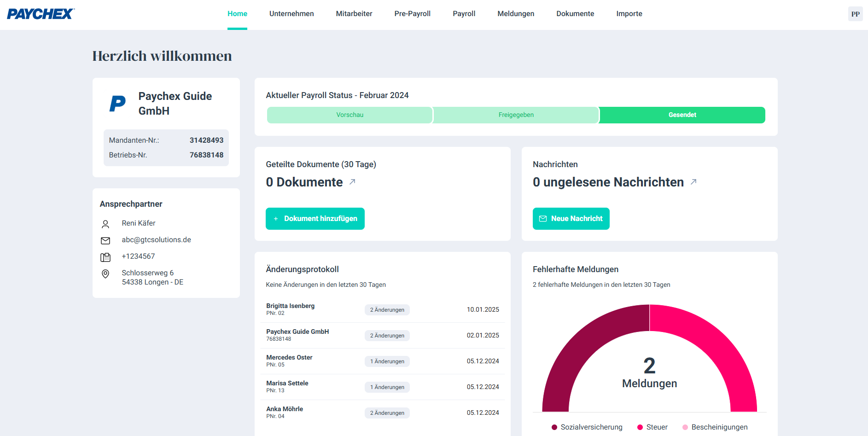
Task: Click the Reni Käfer contact name
Action: click(139, 223)
